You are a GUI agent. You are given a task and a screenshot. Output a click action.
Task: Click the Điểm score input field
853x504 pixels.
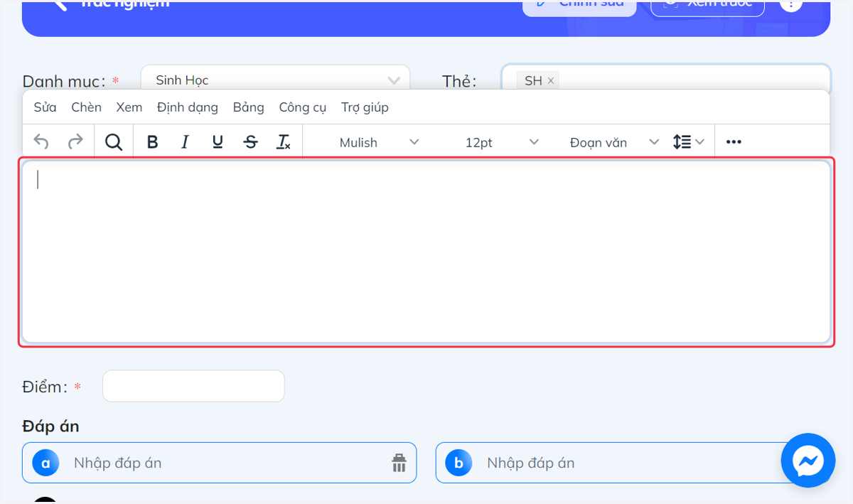click(x=193, y=386)
